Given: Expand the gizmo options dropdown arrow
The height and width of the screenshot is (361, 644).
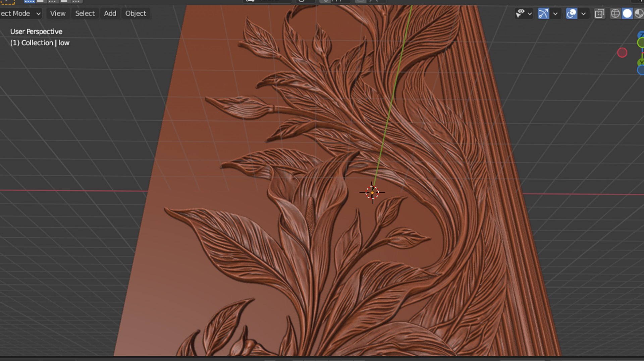Looking at the screenshot, I should 555,13.
